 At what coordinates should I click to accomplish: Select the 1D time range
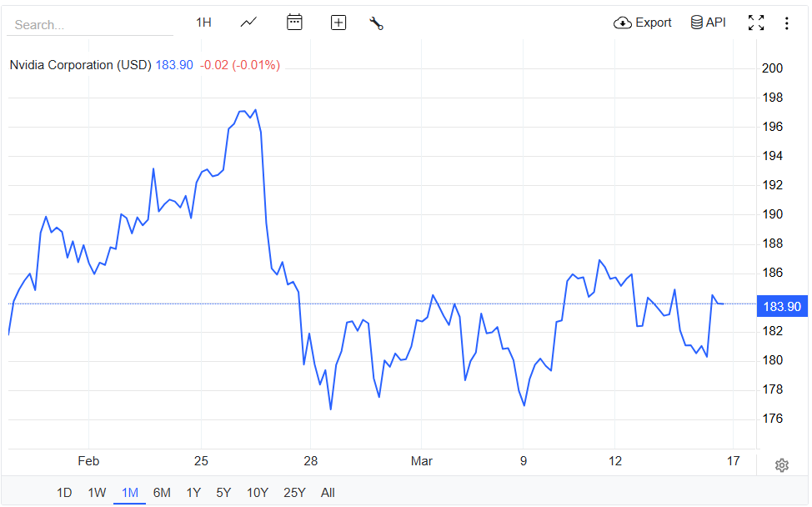click(x=64, y=493)
